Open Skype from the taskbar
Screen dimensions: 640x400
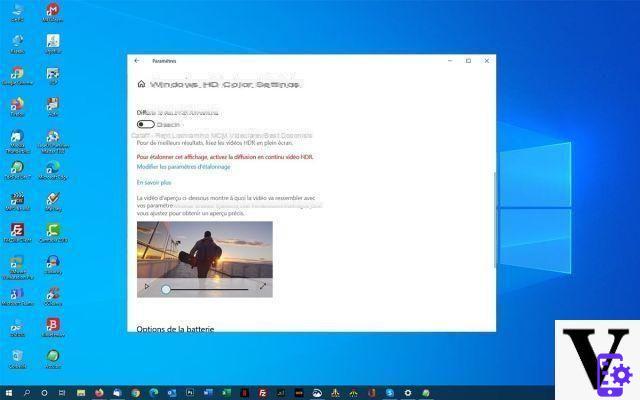(x=389, y=393)
